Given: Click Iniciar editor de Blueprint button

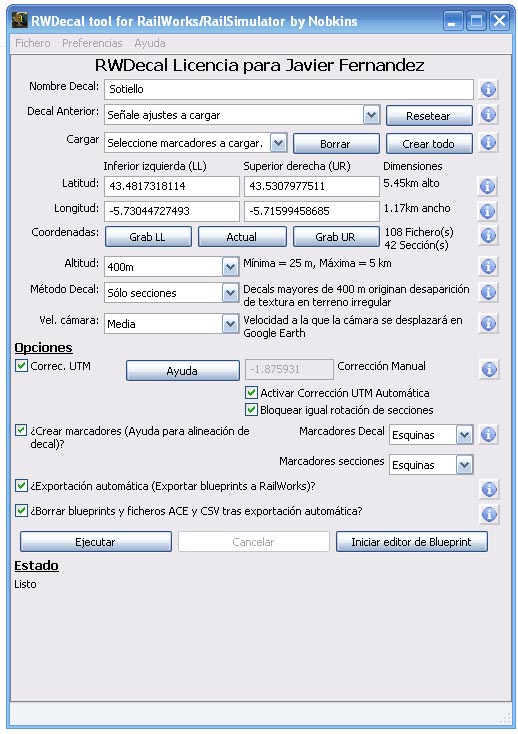Looking at the screenshot, I should coord(411,542).
